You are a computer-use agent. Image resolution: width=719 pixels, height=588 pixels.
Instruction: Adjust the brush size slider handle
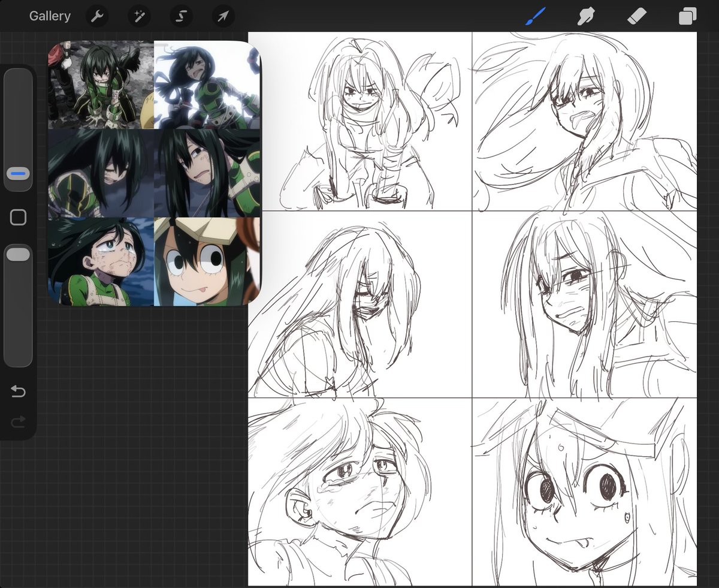[x=19, y=174]
